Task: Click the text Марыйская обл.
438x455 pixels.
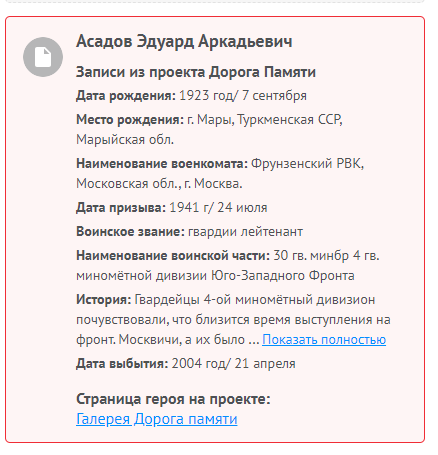Action: point(125,139)
